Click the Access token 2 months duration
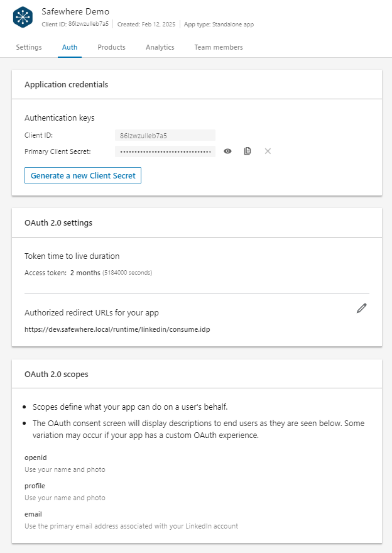 point(85,273)
